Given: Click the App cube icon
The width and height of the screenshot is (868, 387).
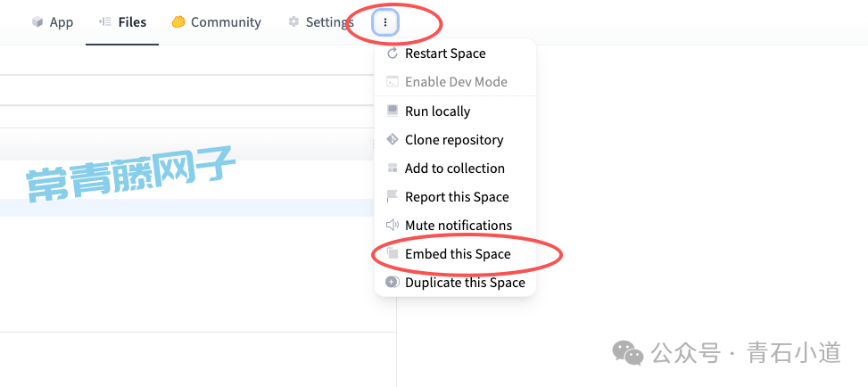Looking at the screenshot, I should 37,22.
